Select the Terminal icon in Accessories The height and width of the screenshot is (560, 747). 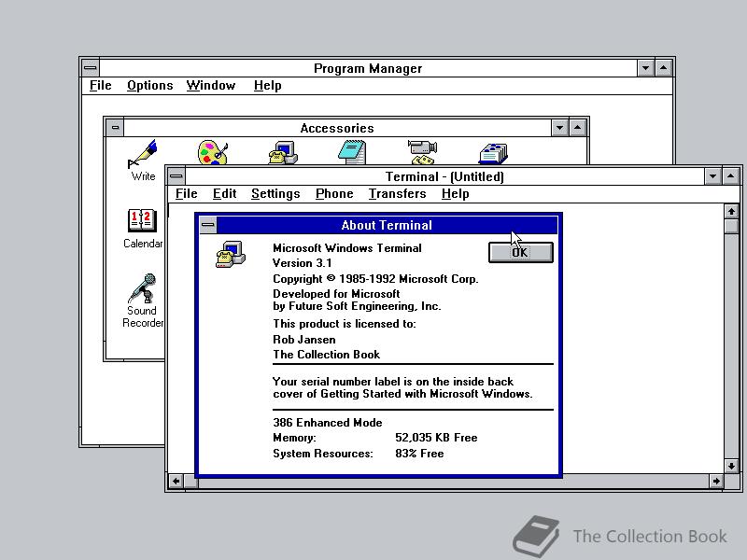point(283,152)
